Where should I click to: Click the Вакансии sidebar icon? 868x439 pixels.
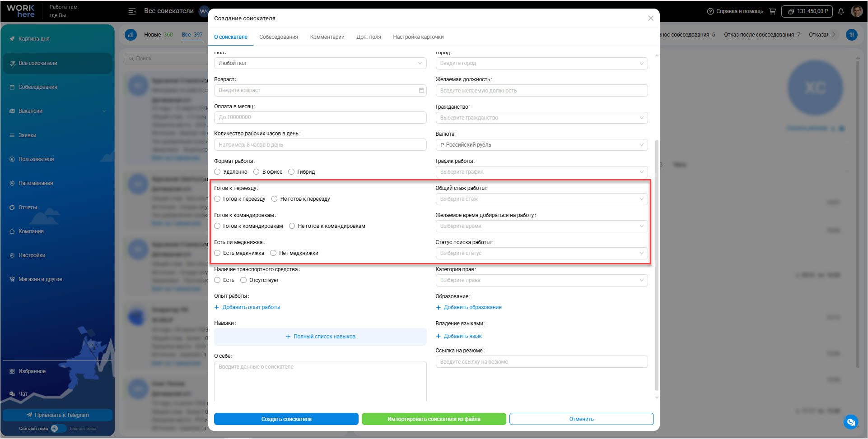[12, 111]
